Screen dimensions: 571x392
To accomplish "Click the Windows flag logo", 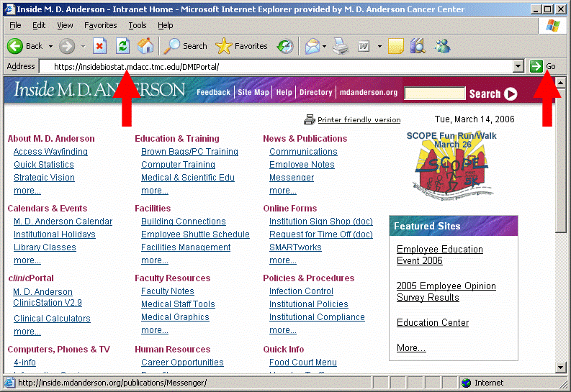I will [x=553, y=25].
